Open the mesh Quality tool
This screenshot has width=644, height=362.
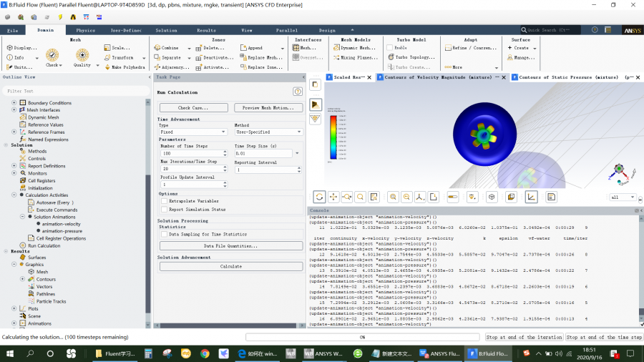click(x=82, y=56)
